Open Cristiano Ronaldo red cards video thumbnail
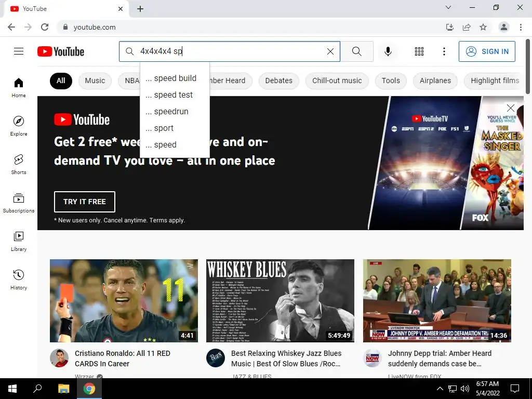 124,301
